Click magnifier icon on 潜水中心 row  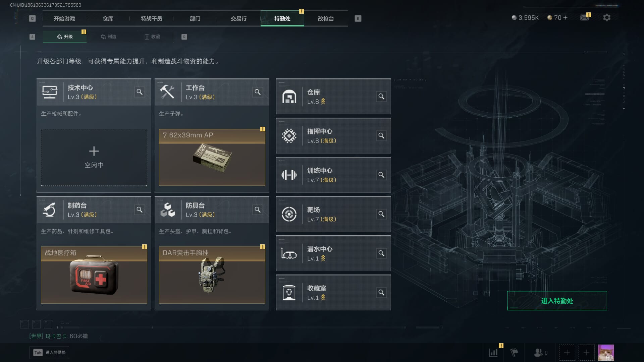(381, 253)
